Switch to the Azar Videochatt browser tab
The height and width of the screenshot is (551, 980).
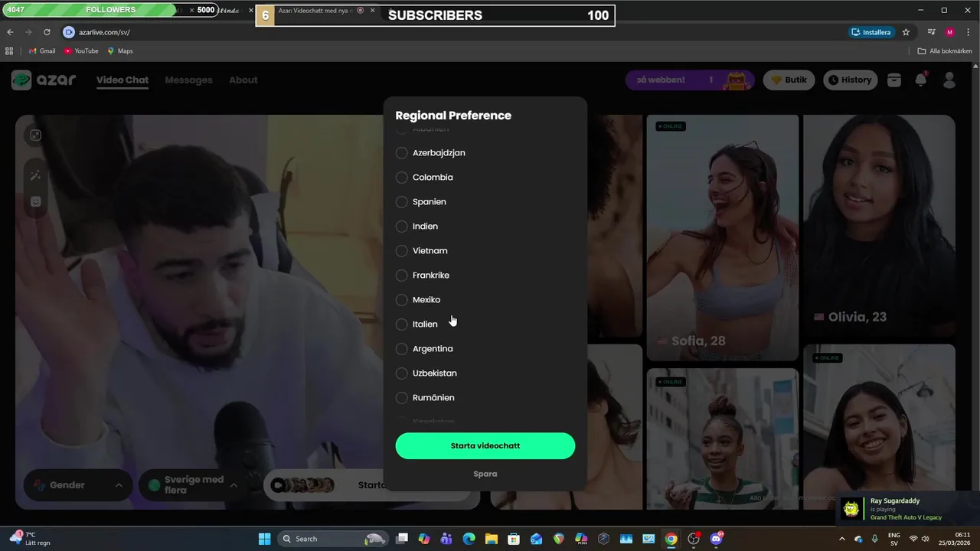coord(315,11)
